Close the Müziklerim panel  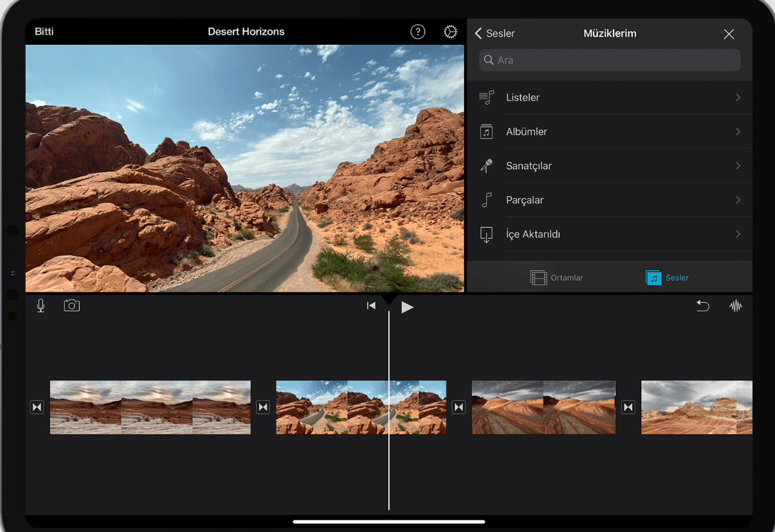point(729,34)
